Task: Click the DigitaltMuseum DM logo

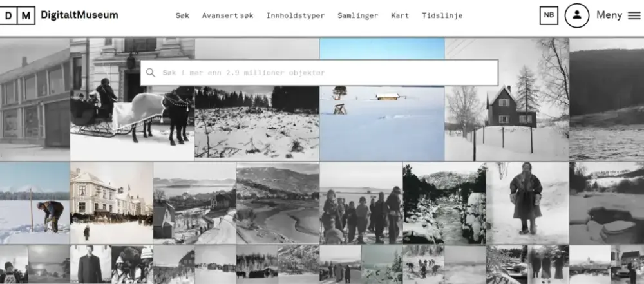Action: click(x=18, y=15)
